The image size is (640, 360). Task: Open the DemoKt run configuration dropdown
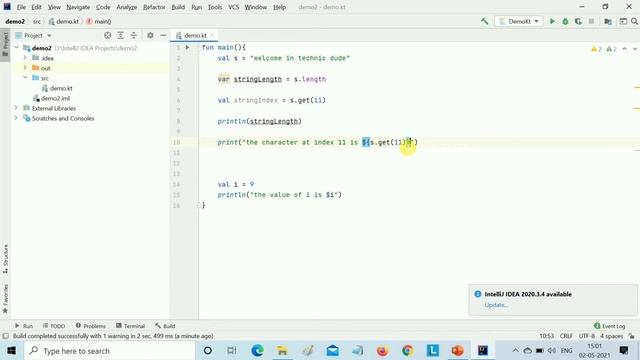[519, 21]
